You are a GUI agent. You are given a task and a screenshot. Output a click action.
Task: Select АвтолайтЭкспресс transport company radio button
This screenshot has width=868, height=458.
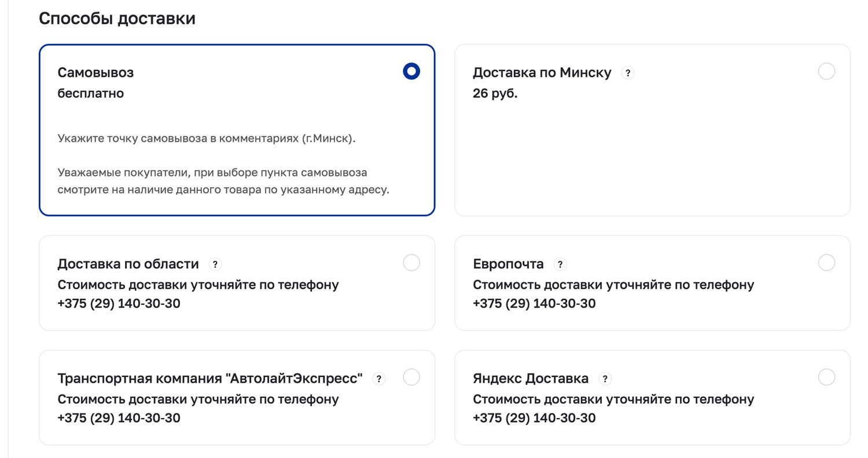[x=411, y=378]
